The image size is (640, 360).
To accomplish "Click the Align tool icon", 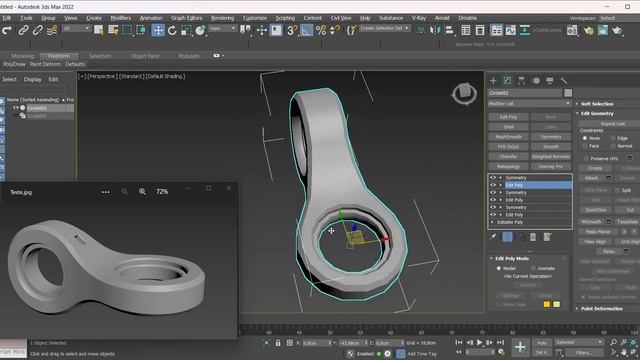I will point(449,30).
